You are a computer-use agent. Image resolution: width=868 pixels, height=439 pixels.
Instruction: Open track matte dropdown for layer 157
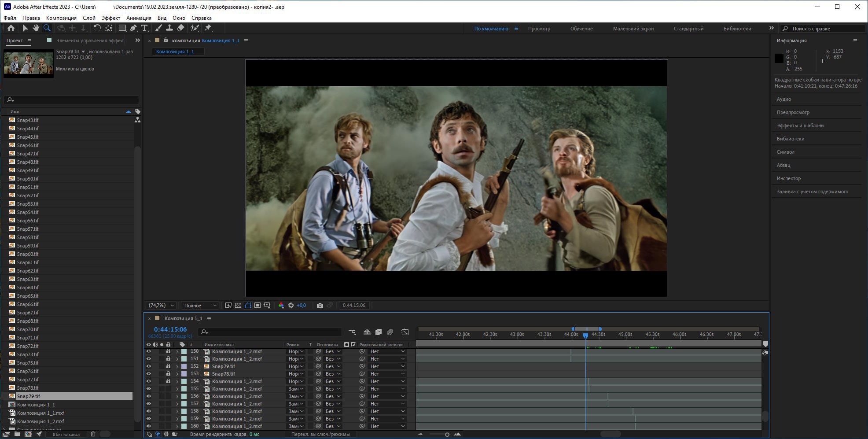(x=333, y=404)
